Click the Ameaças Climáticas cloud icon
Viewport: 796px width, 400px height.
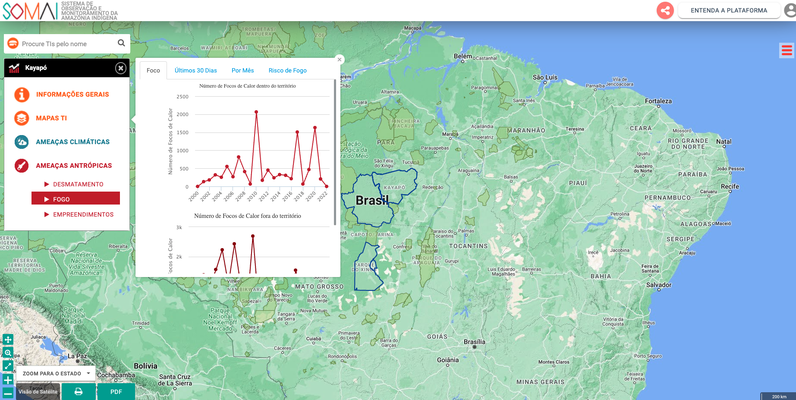tap(21, 142)
